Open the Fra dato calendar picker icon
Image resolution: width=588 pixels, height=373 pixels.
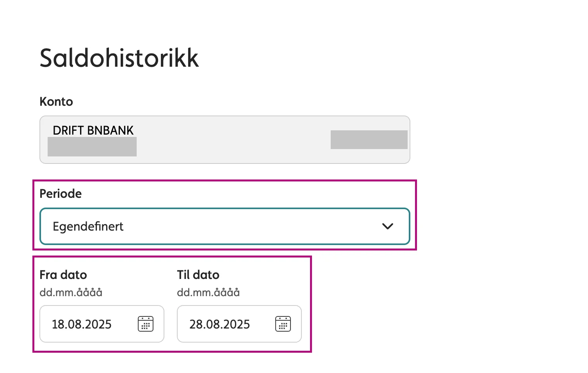[146, 324]
